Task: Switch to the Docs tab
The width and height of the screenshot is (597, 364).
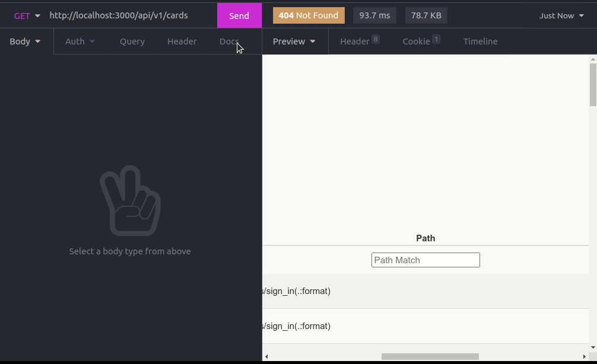Action: tap(229, 41)
